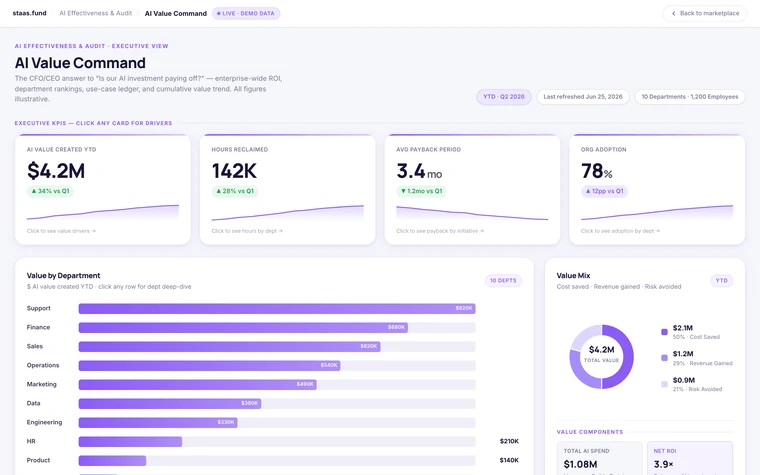This screenshot has width=760, height=475.
Task: Open the HR department row
Action: [273, 442]
